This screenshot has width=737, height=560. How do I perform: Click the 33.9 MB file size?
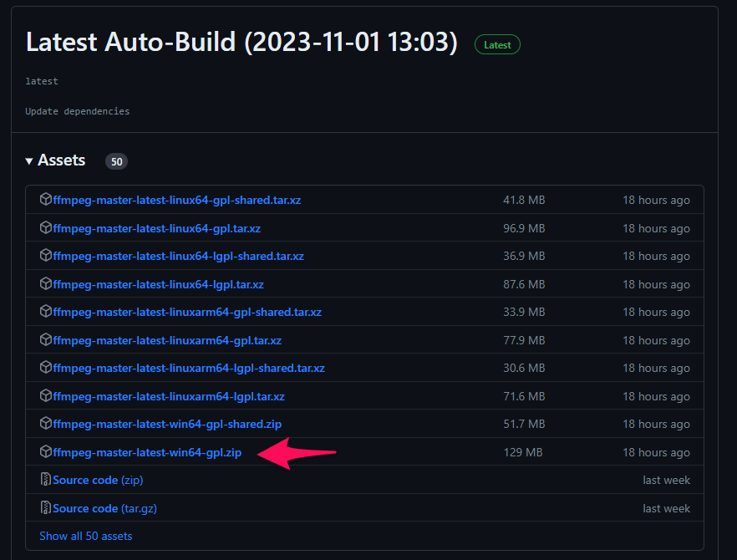[524, 313]
